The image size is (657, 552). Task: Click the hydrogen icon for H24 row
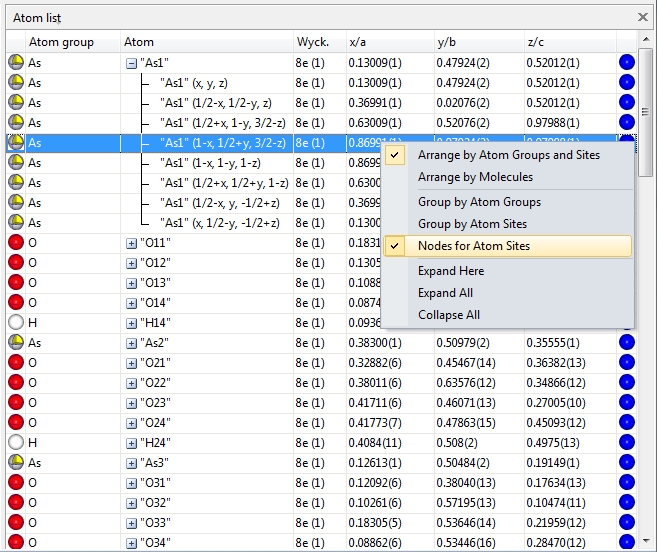[16, 443]
